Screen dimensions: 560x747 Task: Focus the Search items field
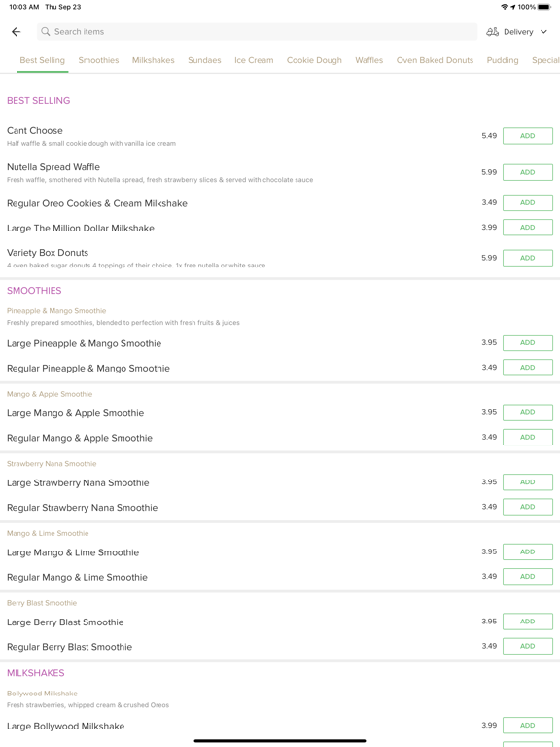257,32
